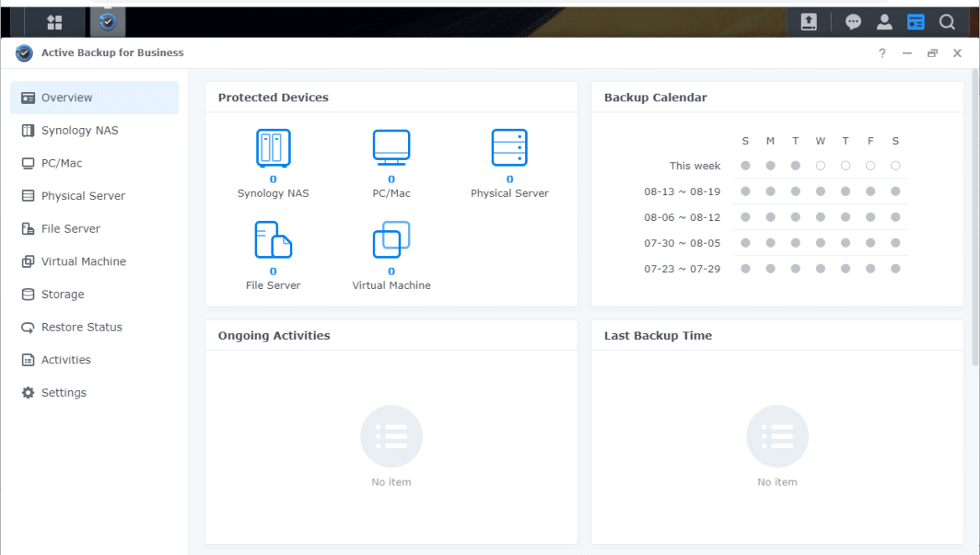Image resolution: width=980 pixels, height=555 pixels.
Task: Switch to File Server in the sidebar
Action: click(x=95, y=229)
